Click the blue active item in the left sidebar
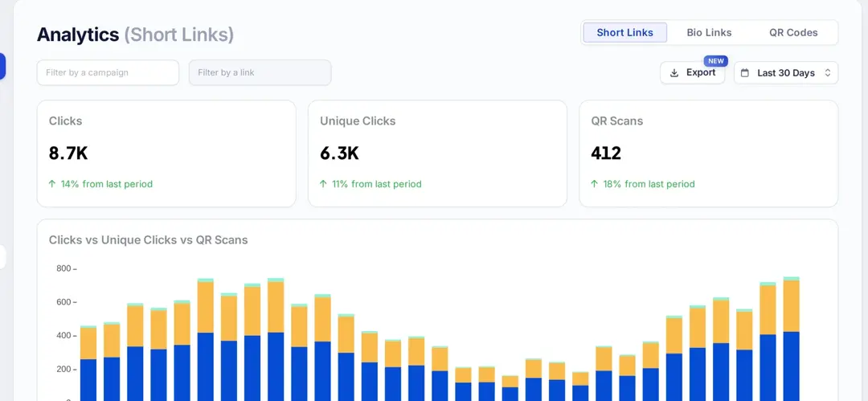 (x=2, y=67)
